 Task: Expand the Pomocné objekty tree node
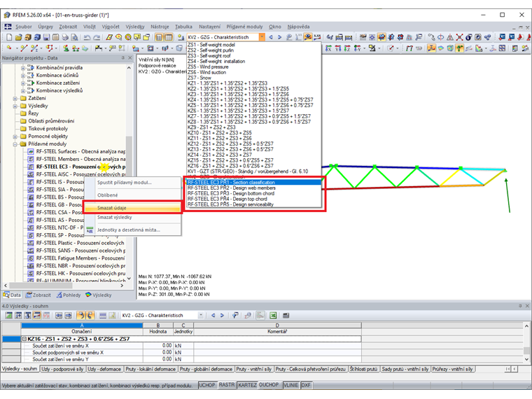pos(15,136)
